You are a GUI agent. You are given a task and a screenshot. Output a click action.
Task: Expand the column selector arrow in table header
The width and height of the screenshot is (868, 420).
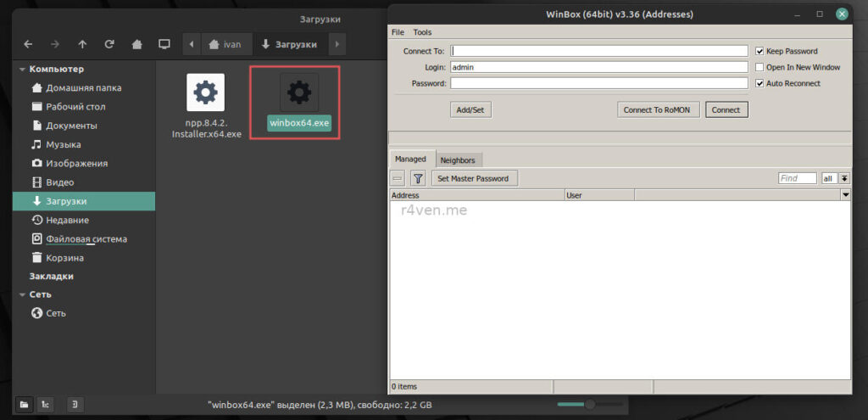tap(845, 195)
